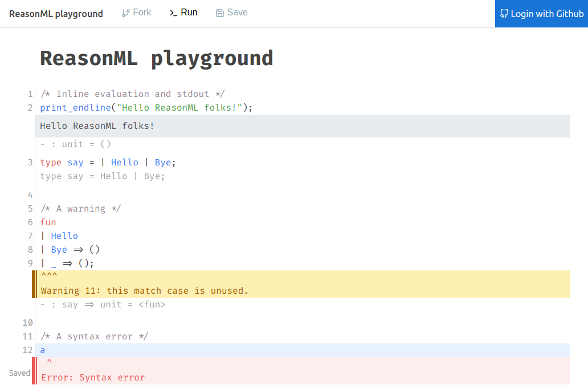Log in using Login with Github button
Image resolution: width=588 pixels, height=385 pixels.
[541, 14]
